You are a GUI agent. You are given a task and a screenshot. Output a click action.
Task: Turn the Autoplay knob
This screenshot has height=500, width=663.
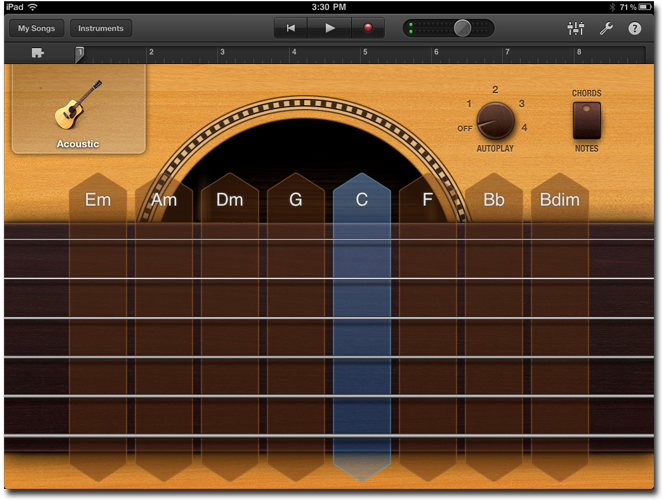pos(495,121)
